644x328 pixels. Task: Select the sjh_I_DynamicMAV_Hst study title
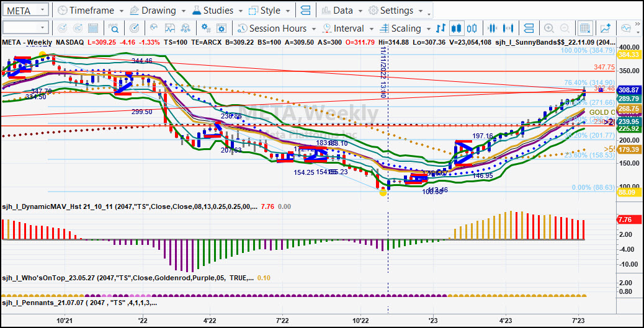(x=131, y=207)
